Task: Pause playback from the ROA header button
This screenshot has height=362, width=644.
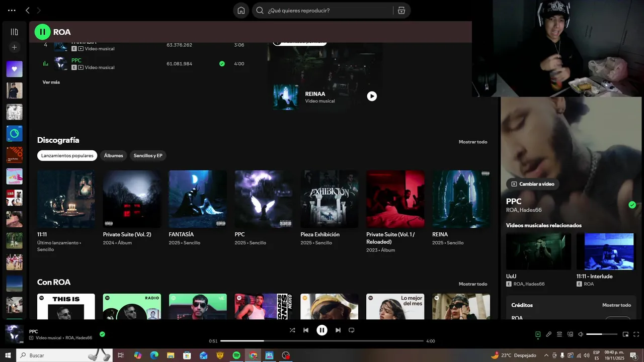Action: [x=42, y=32]
